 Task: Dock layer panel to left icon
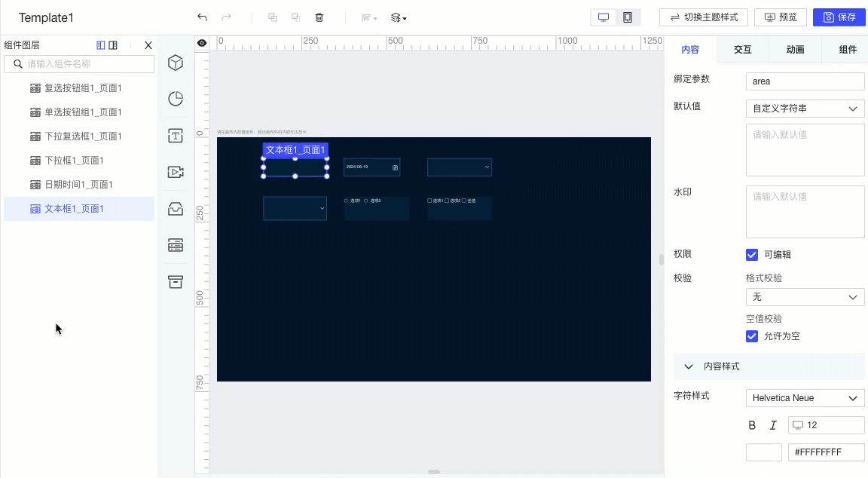point(101,45)
